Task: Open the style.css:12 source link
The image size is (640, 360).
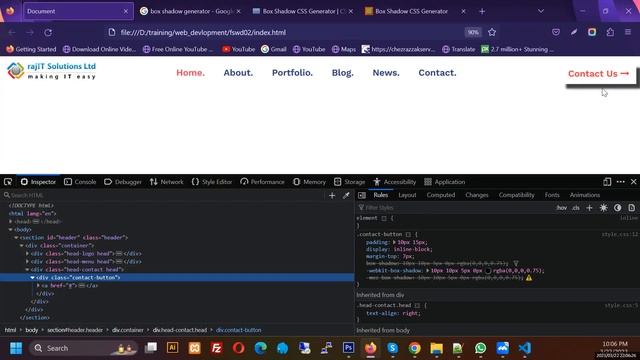Action: click(620, 234)
